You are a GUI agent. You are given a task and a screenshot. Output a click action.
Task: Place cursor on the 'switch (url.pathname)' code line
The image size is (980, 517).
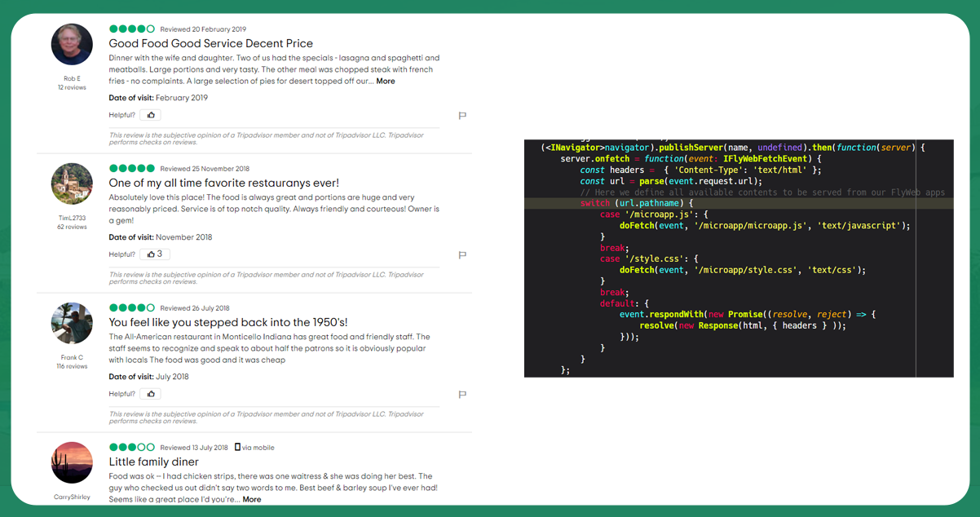click(636, 203)
